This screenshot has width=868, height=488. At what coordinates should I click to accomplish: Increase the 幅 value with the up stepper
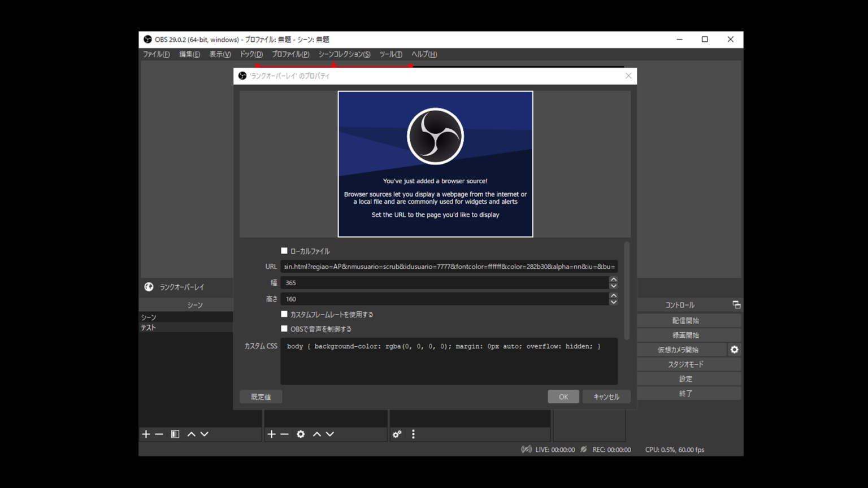[613, 279]
